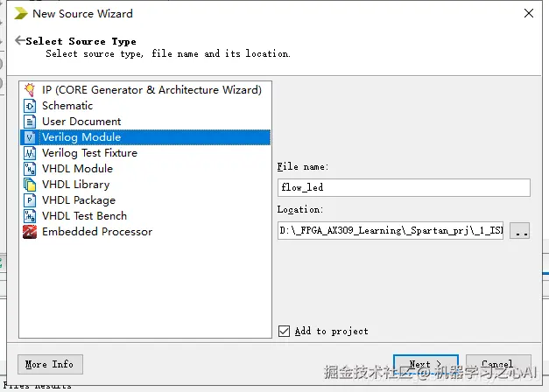Open the location browse button with dots
Viewport: 549px width, 392px height.
pyautogui.click(x=519, y=231)
